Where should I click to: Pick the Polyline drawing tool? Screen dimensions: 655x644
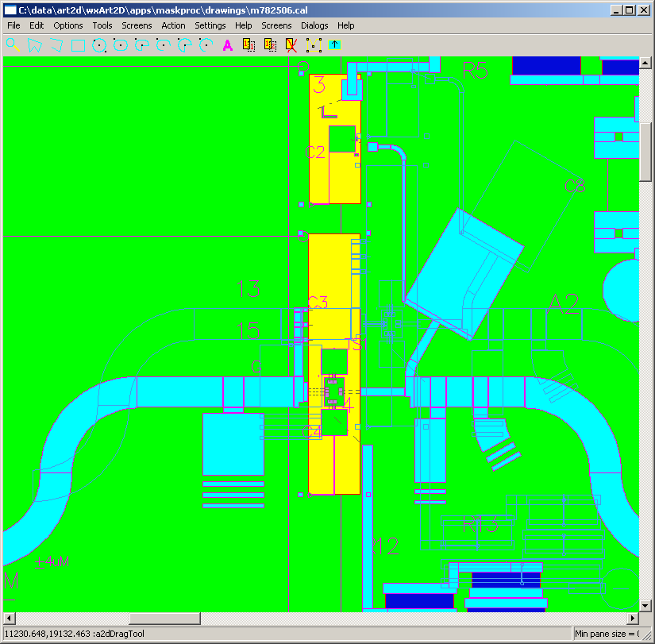(56, 45)
